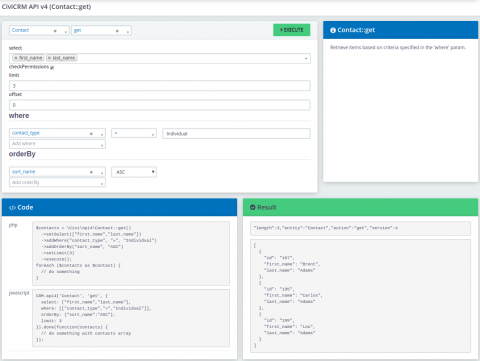Expand the select fields dropdown arrow
This screenshot has height=361, width=480.
(x=306, y=59)
